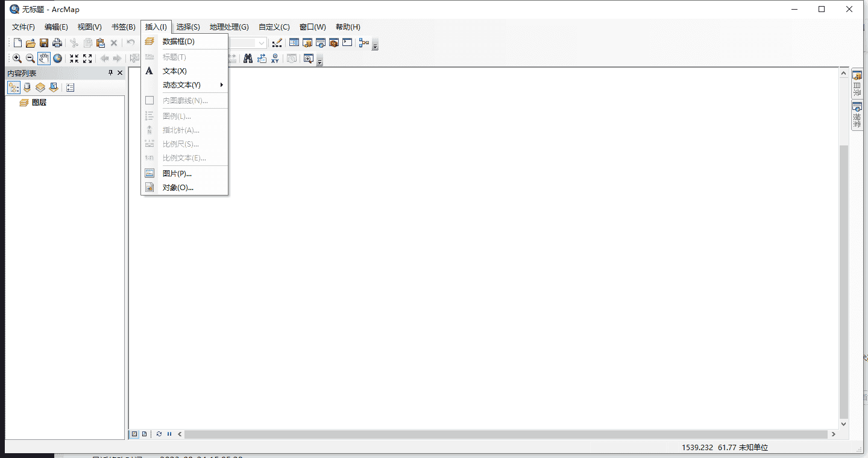Image resolution: width=868 pixels, height=458 pixels.
Task: Click the Paste clipboard icon
Action: pos(101,43)
